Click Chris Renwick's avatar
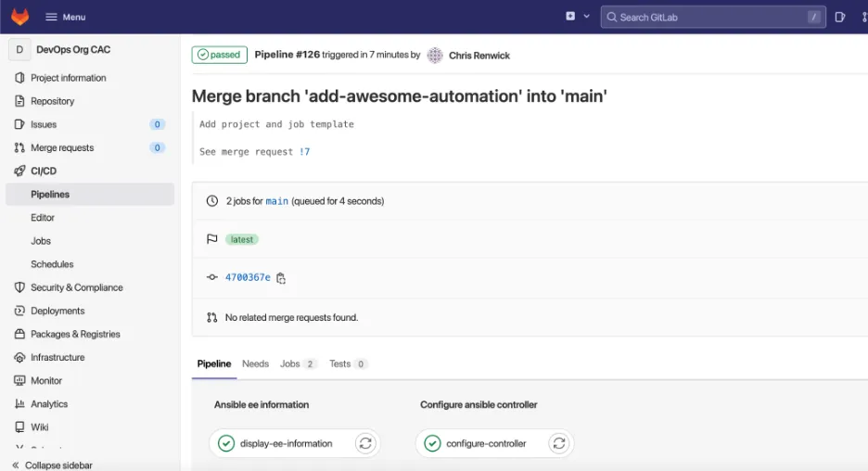The height and width of the screenshot is (471, 868). tap(435, 56)
